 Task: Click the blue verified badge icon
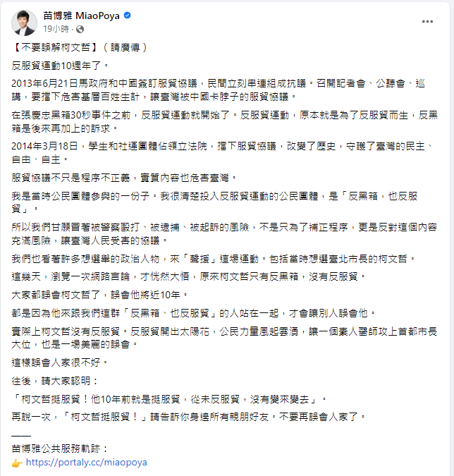coord(128,16)
